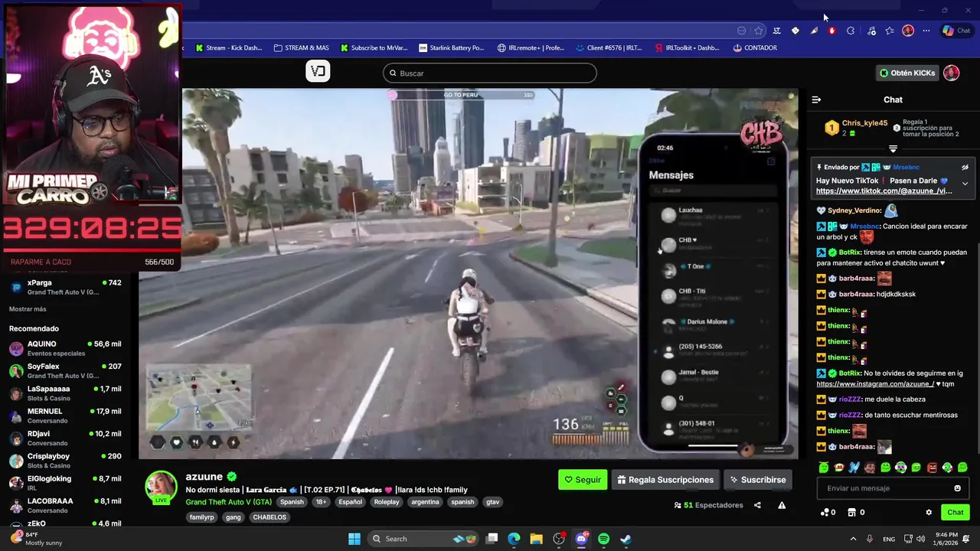Open browser Extensions puzzle icon
This screenshot has height=551, width=980.
pos(851,31)
